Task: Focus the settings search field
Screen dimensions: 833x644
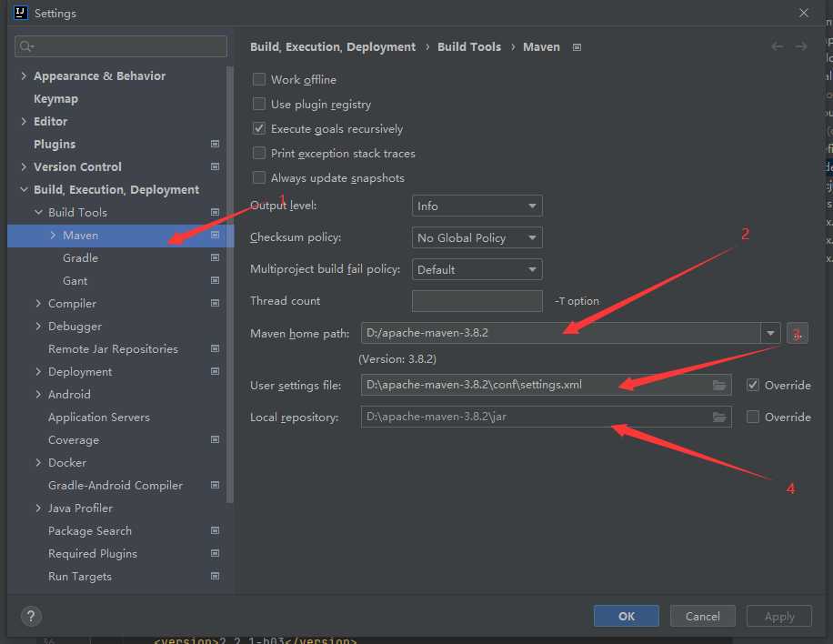Action: pos(121,46)
